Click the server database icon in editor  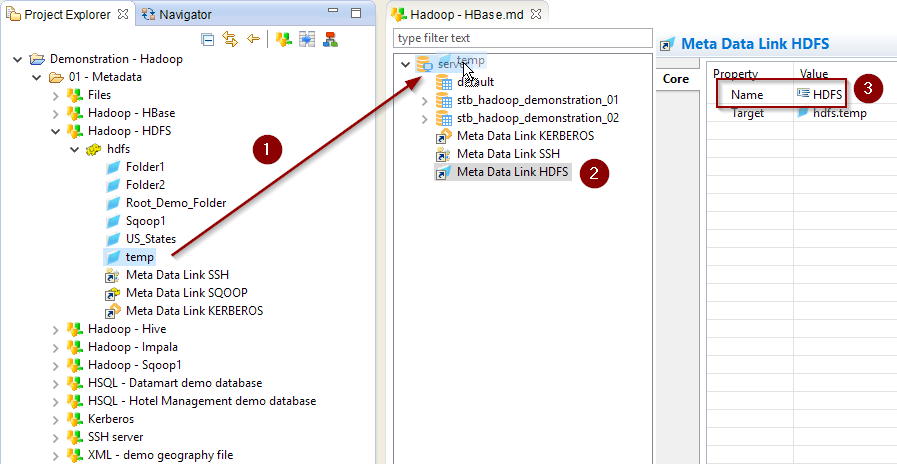[x=424, y=64]
